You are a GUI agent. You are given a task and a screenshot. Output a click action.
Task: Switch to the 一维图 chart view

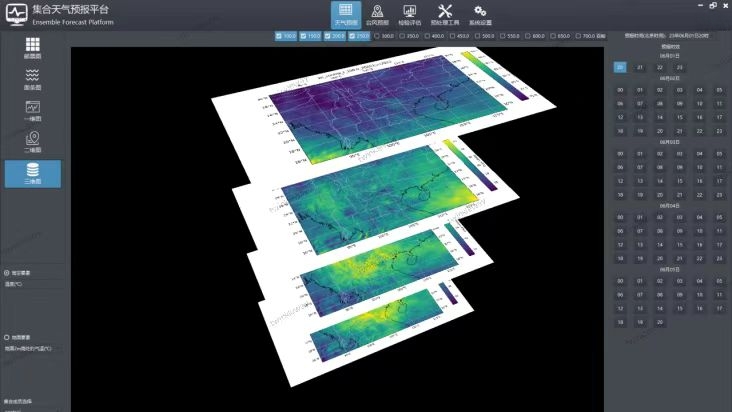point(32,110)
